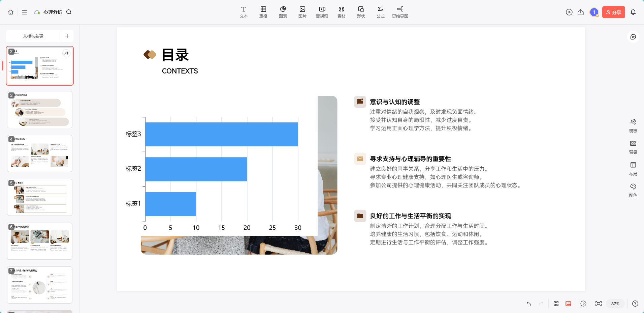This screenshot has width=644, height=313.
Task: Select slide 6 thumbnail
Action: point(40,241)
